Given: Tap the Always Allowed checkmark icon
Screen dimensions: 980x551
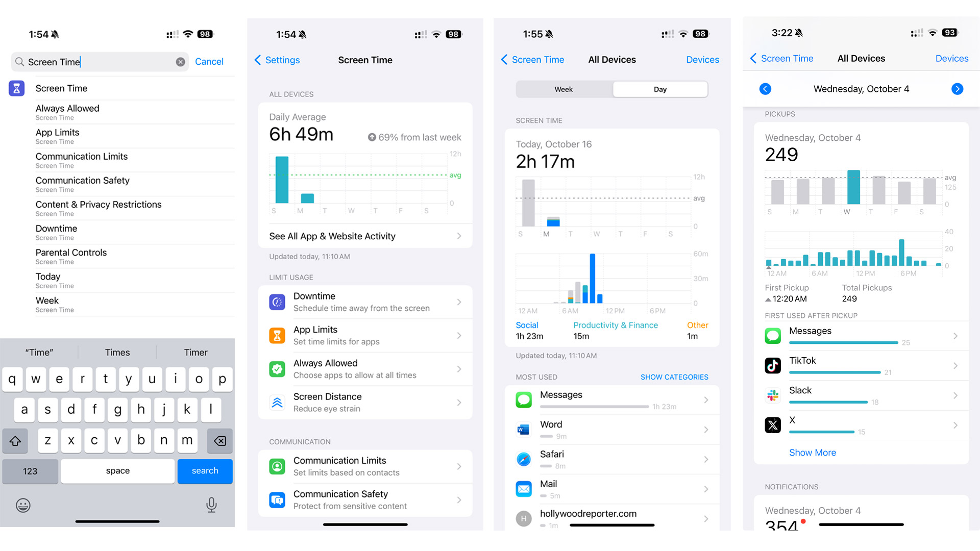Looking at the screenshot, I should point(277,369).
